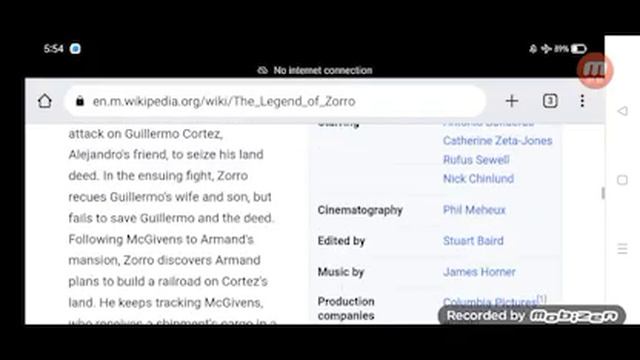Open the Nick Chinlund link
640x360 pixels.
[x=478, y=179]
